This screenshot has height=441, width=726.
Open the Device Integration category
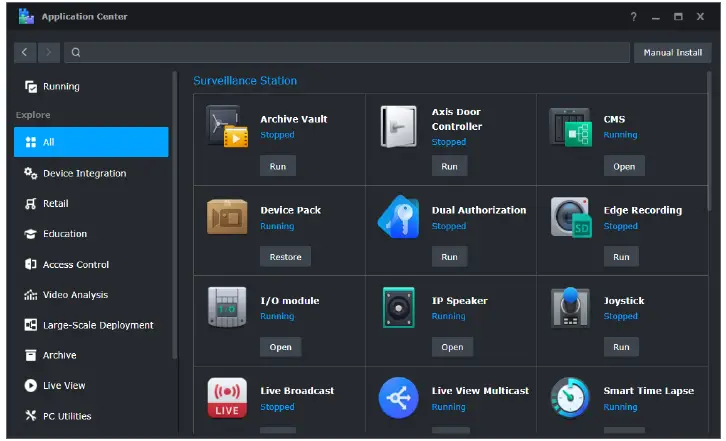[x=91, y=173]
